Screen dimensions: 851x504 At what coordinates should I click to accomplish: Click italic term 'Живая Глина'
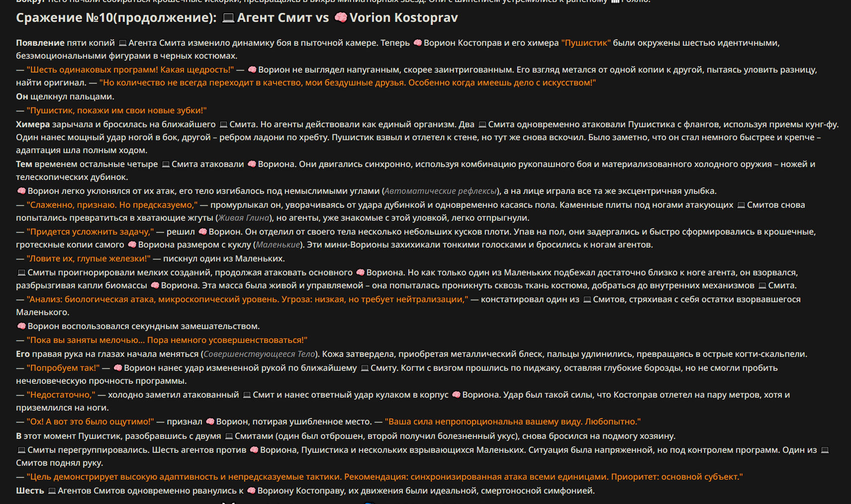coord(244,218)
